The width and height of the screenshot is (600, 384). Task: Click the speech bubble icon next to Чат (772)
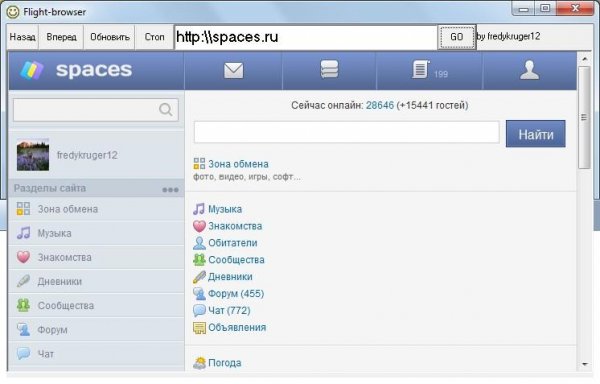tap(199, 310)
